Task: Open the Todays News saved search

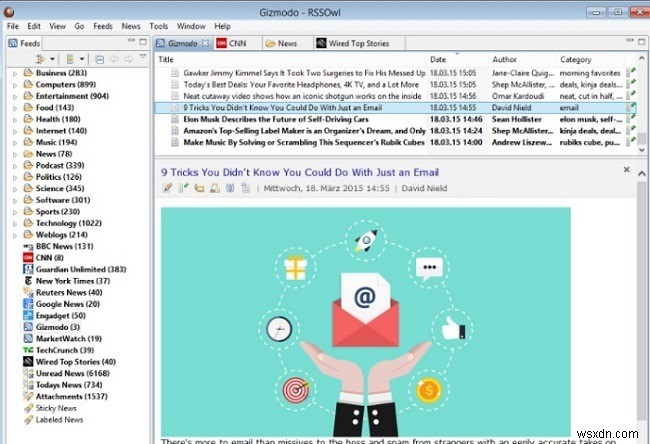Action: [x=63, y=385]
